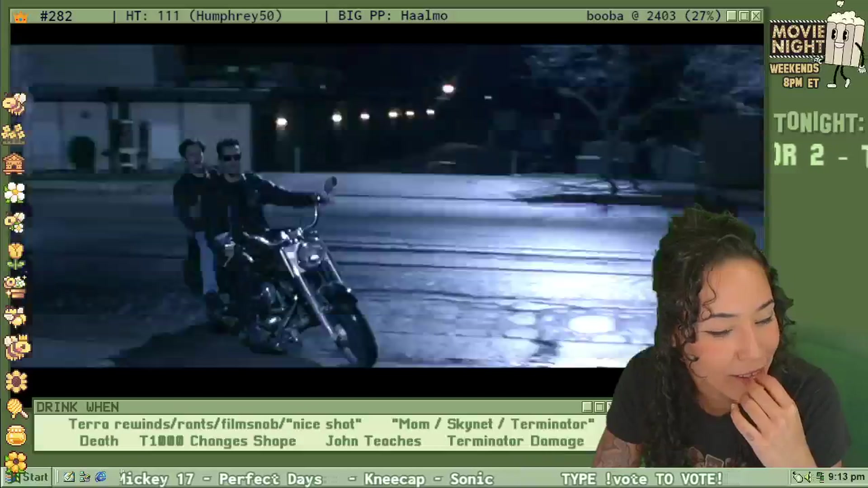Click the flying bee icon below the flower pot

[15, 317]
